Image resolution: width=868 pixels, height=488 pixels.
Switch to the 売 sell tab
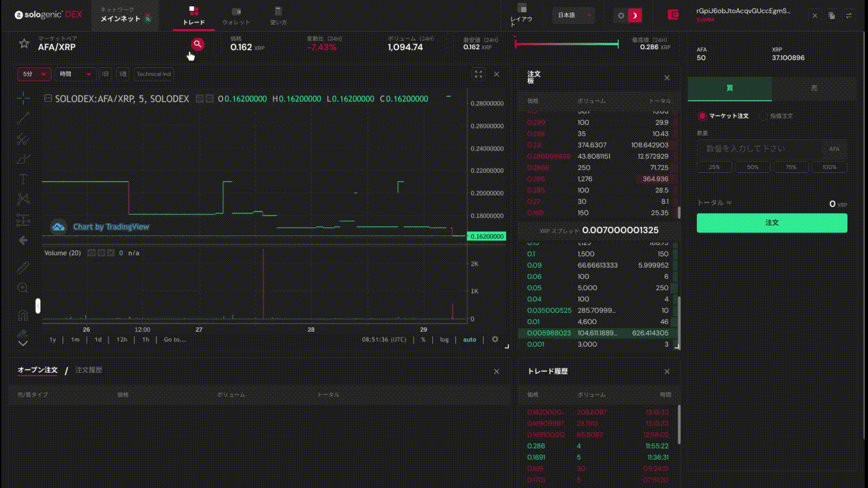click(x=814, y=89)
